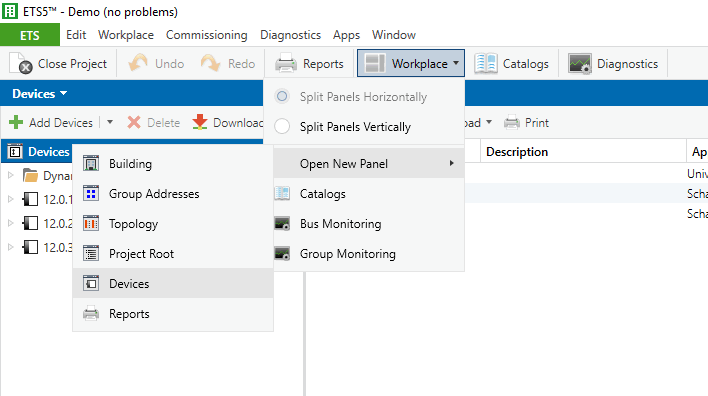Click the Devices panel icon in submenu
This screenshot has height=396, width=708.
[x=91, y=284]
